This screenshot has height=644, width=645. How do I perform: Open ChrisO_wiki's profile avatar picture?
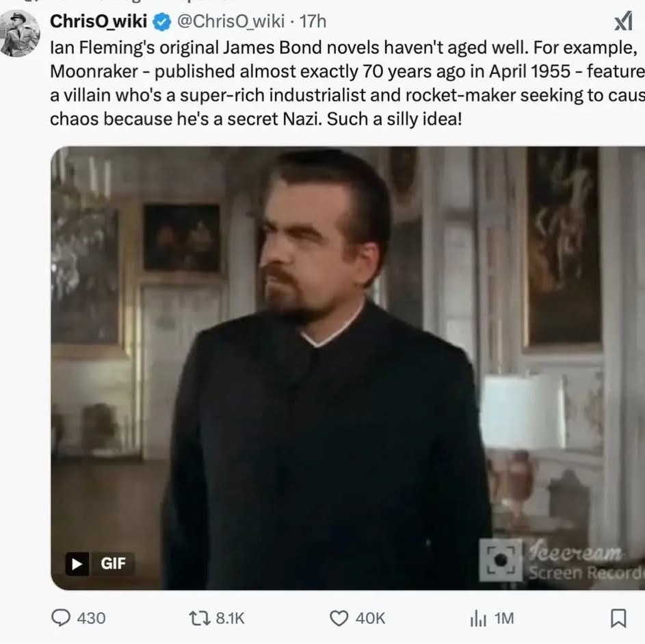(21, 33)
